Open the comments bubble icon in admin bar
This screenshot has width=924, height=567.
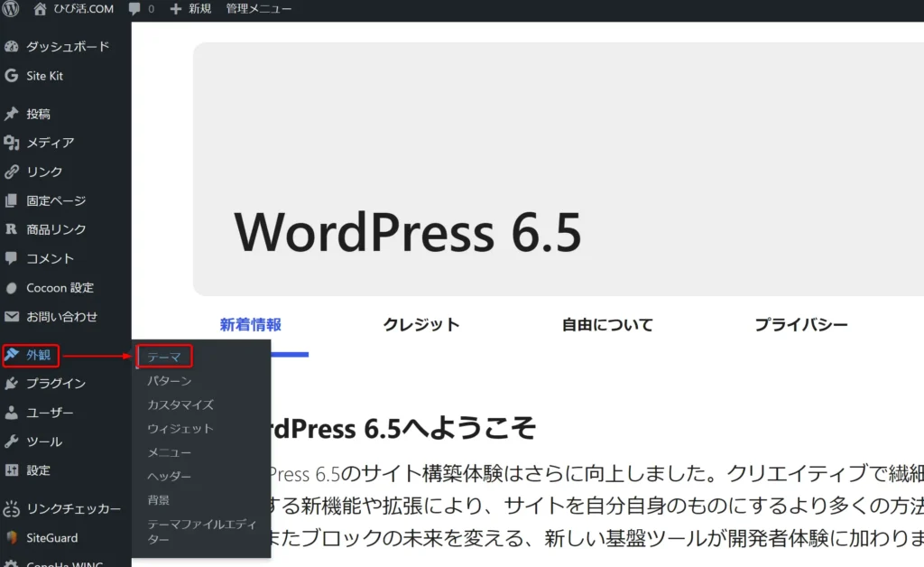[x=135, y=9]
